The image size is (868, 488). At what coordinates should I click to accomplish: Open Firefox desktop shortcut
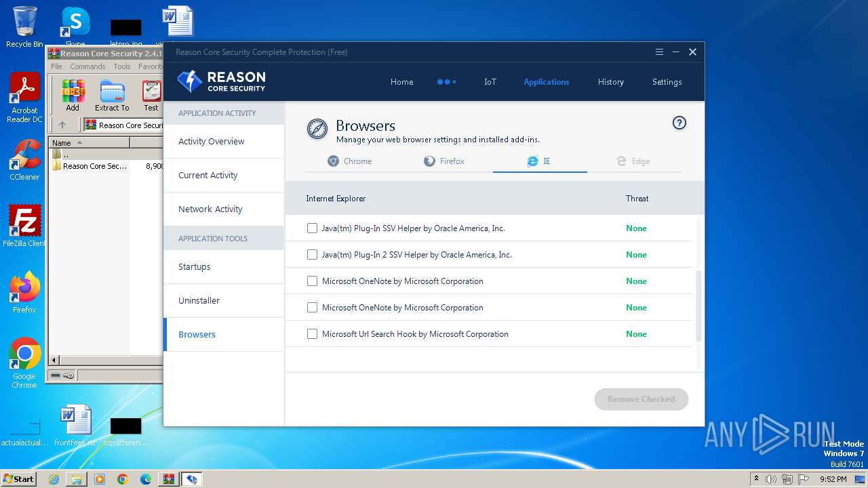[x=24, y=292]
